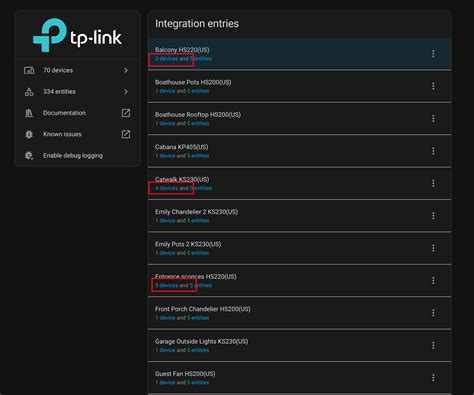Image resolution: width=474 pixels, height=395 pixels.
Task: Open Front Porch Chandelier device link
Action: coord(165,318)
